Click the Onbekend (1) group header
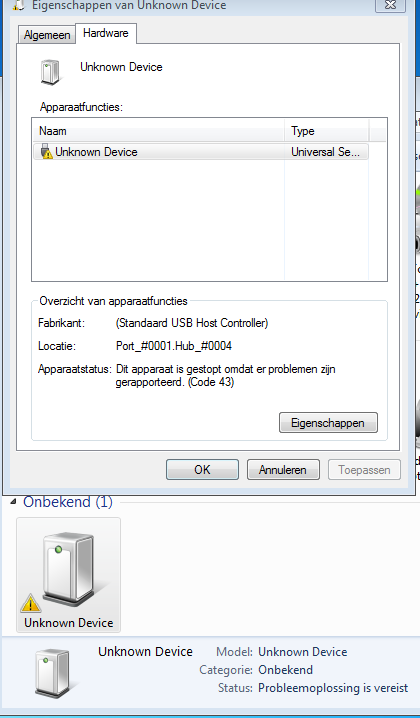420x718 pixels. (68, 502)
